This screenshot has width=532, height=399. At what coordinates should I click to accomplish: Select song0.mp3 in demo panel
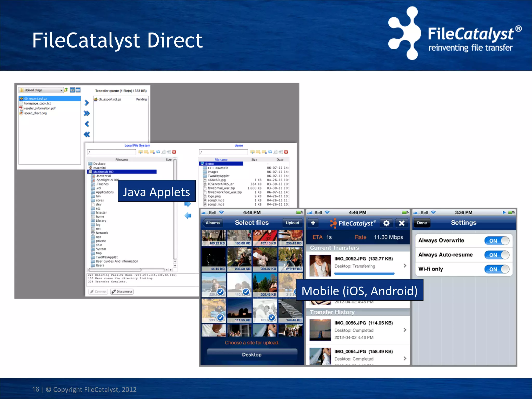214,200
